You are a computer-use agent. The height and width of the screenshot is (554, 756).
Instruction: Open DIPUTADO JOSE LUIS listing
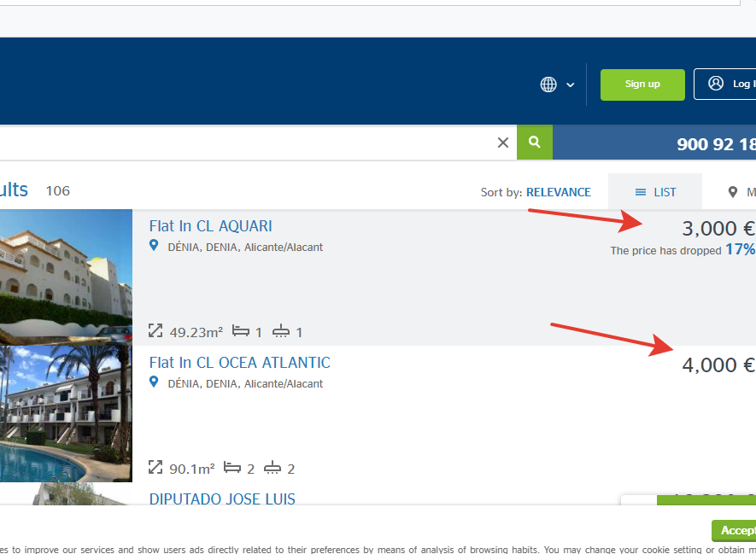click(222, 499)
